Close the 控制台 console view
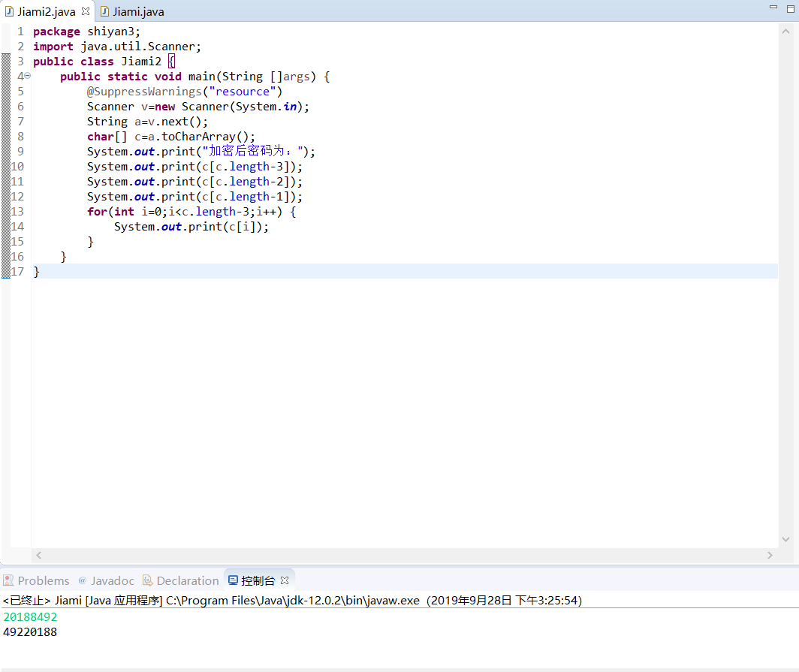799x672 pixels. 285,580
